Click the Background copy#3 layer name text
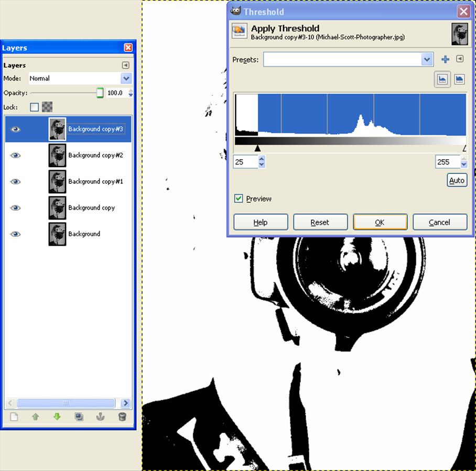The width and height of the screenshot is (476, 471). tap(95, 129)
